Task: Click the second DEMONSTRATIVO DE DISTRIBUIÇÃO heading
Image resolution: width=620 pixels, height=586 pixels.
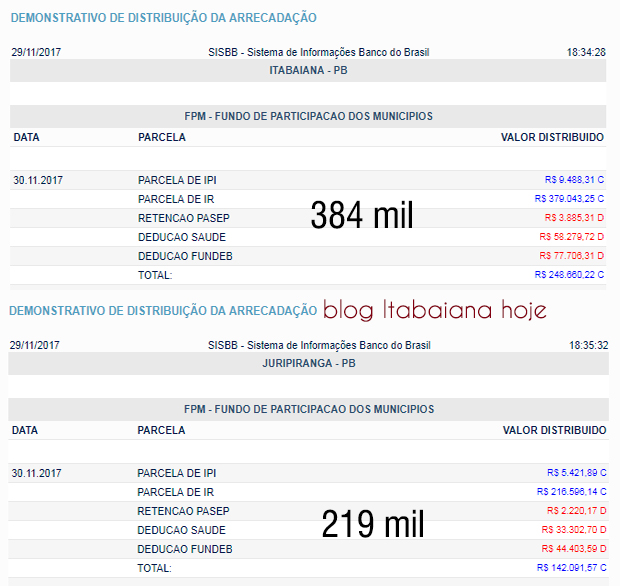Action: click(x=163, y=311)
